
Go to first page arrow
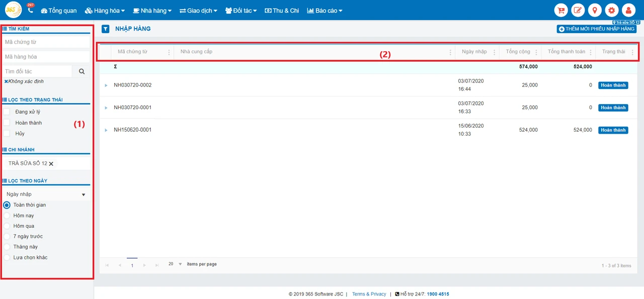pyautogui.click(x=107, y=265)
